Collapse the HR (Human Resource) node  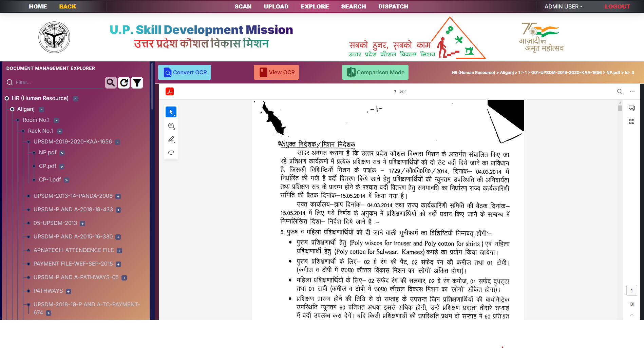click(76, 99)
